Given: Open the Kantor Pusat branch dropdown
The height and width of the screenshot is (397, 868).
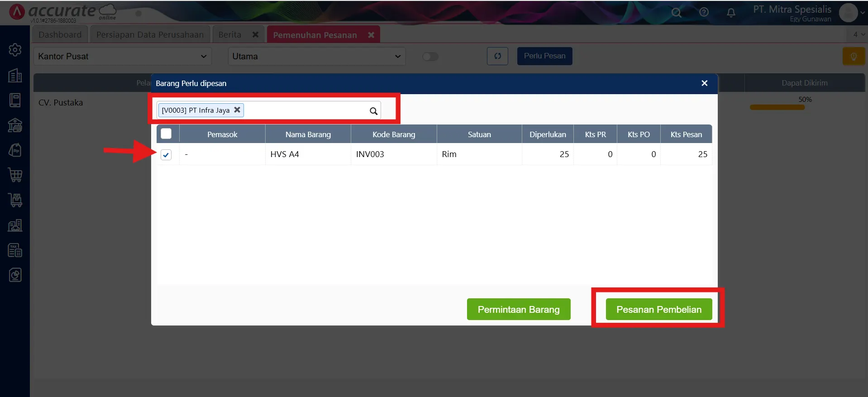Looking at the screenshot, I should tap(123, 56).
